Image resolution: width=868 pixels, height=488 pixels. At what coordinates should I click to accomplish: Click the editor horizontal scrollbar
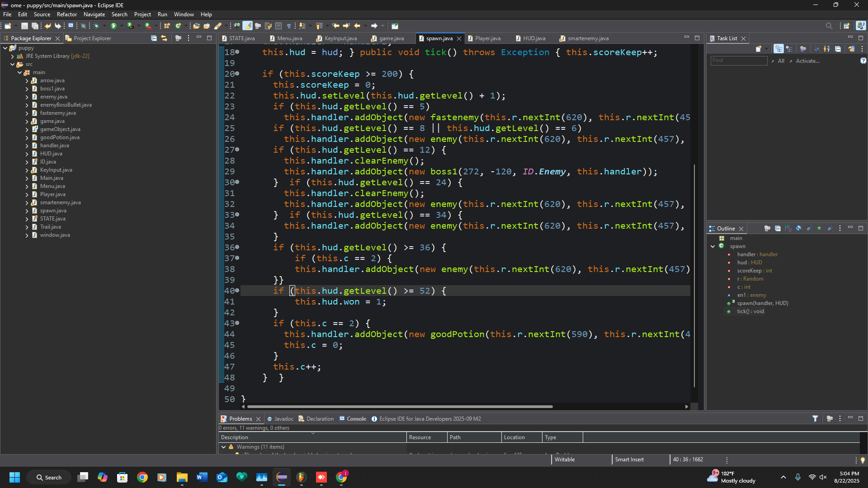pos(400,407)
